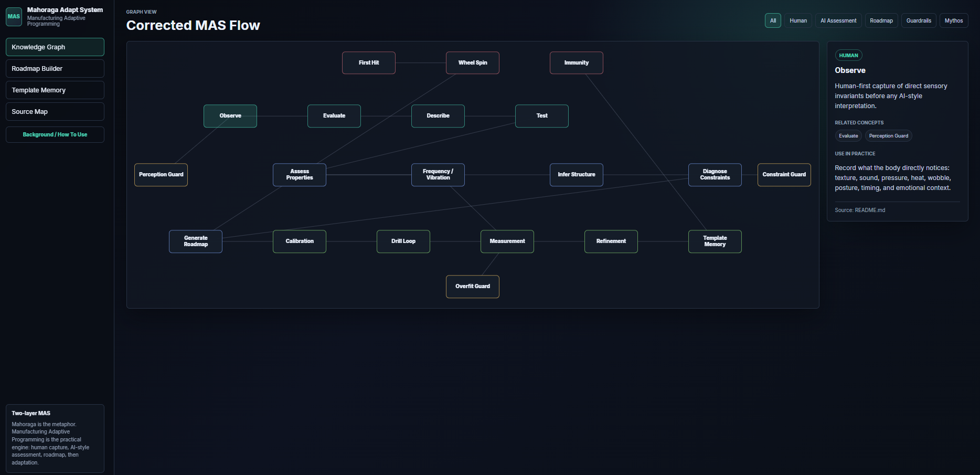This screenshot has height=475, width=980.
Task: Select the Observe node
Action: point(230,115)
